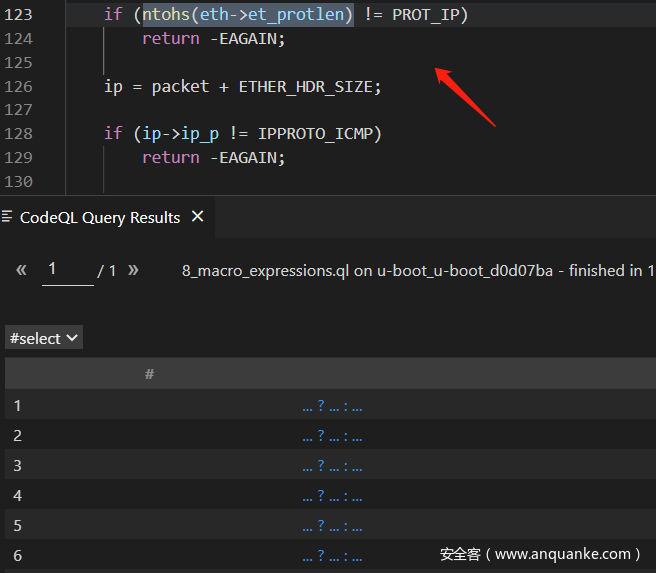Click line number 128 in the gutter
The width and height of the screenshot is (656, 573).
coord(20,134)
